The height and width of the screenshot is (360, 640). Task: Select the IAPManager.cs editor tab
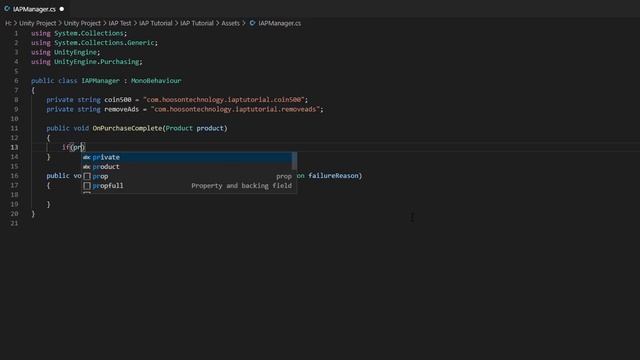coord(34,9)
